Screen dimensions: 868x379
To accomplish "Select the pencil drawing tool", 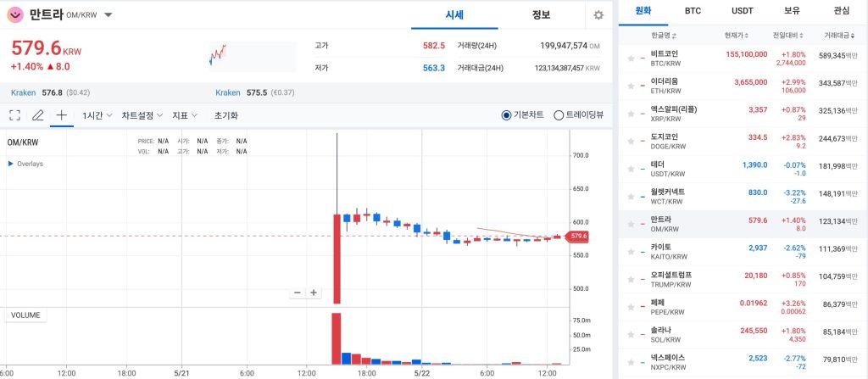I will click(37, 115).
